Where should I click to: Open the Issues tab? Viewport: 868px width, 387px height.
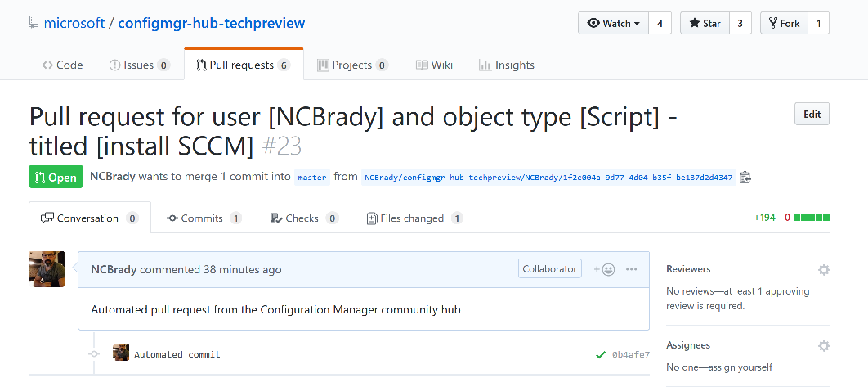coord(139,65)
